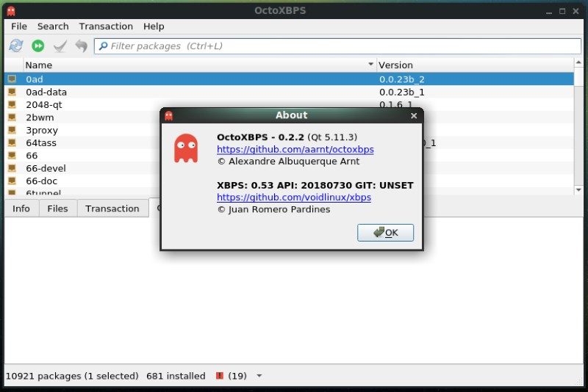Click '10921 packages (1 selected)' status text
The width and height of the screenshot is (588, 392).
click(72, 376)
